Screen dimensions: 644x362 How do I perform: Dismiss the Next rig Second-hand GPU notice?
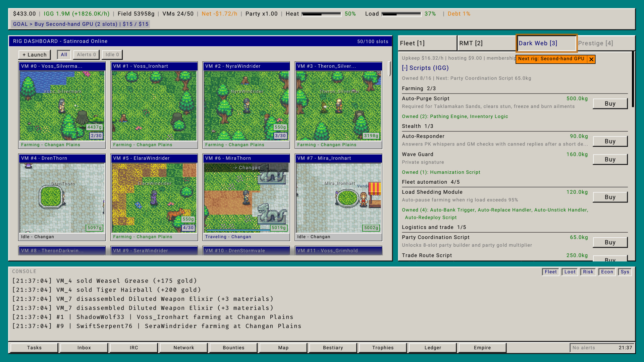pos(591,59)
